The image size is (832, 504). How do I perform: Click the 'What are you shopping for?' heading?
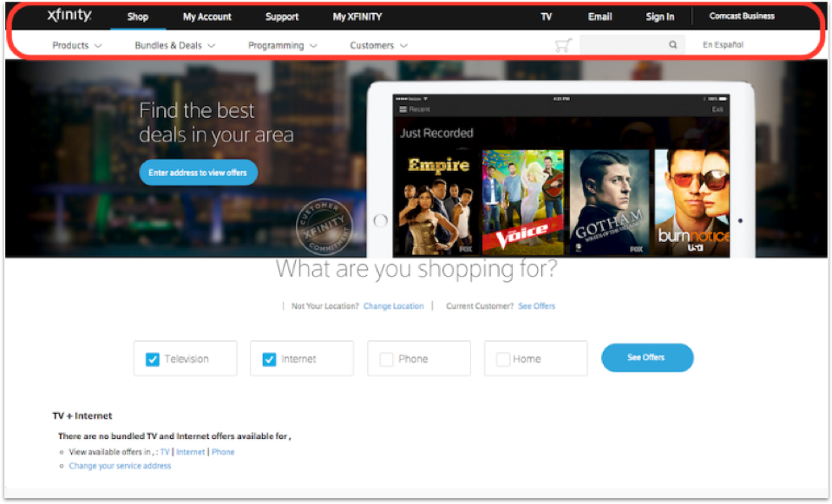click(416, 269)
